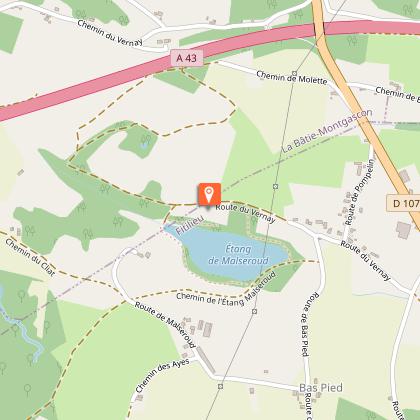Click the Route de Bas Pied label
This screenshot has height=420, width=420.
click(x=309, y=324)
